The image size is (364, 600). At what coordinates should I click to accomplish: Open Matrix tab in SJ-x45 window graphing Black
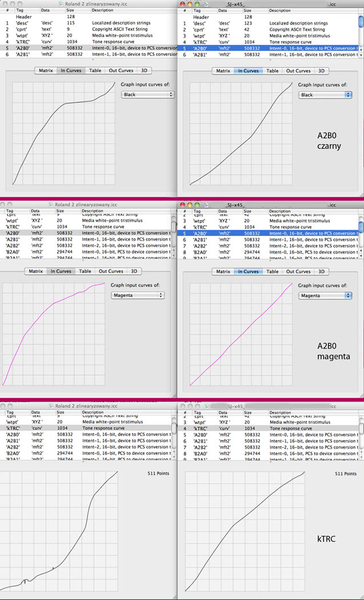pyautogui.click(x=223, y=71)
